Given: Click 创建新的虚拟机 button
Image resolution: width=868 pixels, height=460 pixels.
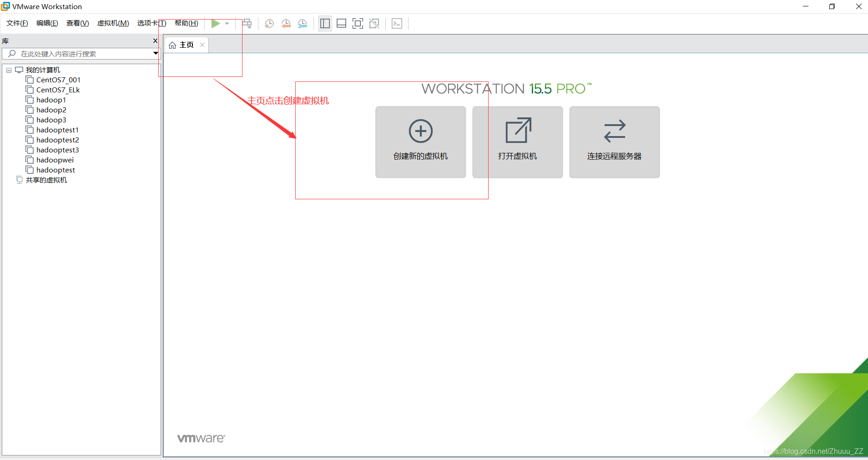Looking at the screenshot, I should (420, 142).
